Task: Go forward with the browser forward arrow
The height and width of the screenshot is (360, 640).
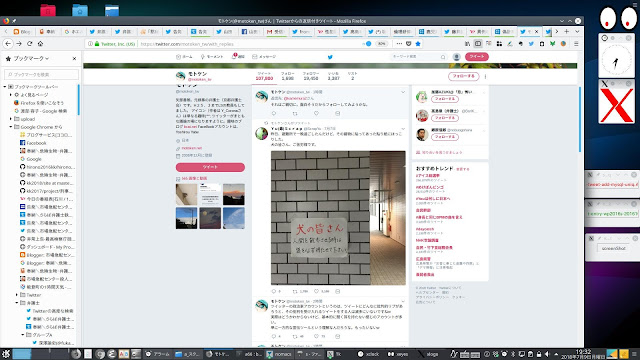Action: [x=19, y=44]
